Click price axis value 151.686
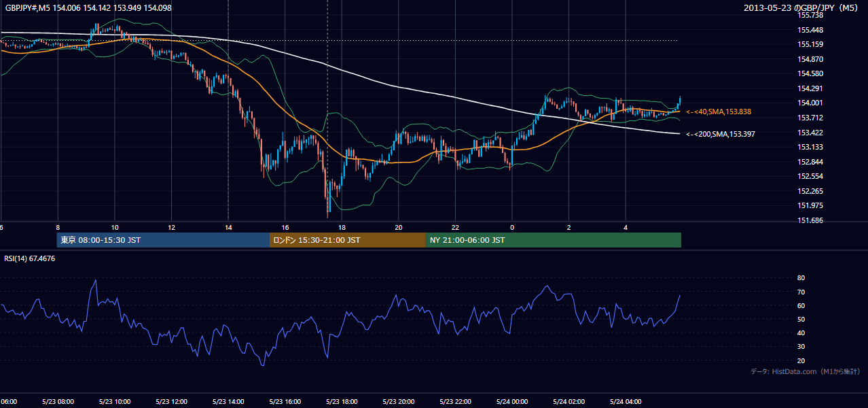The image size is (868, 408). (810, 220)
